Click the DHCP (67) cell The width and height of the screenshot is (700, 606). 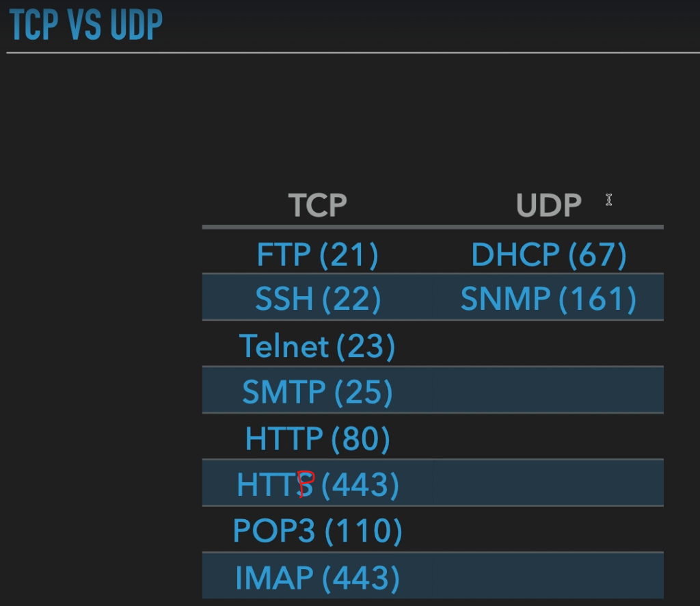coord(549,255)
